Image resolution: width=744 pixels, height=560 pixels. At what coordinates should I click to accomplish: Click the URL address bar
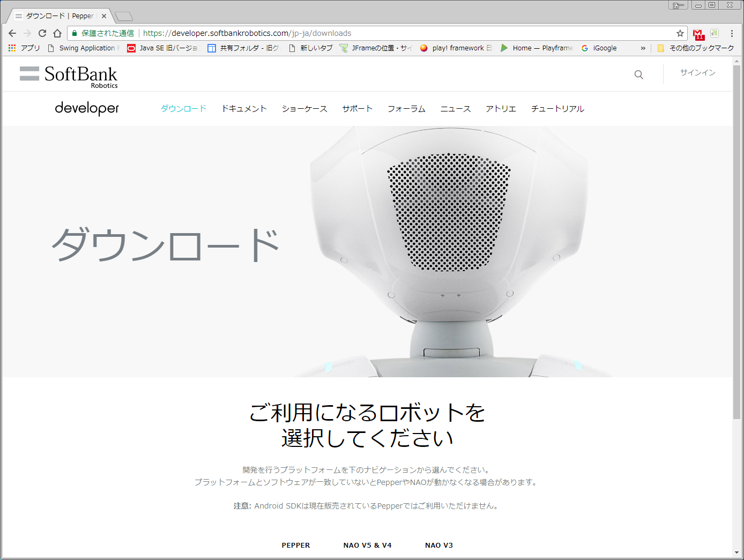coord(375,33)
